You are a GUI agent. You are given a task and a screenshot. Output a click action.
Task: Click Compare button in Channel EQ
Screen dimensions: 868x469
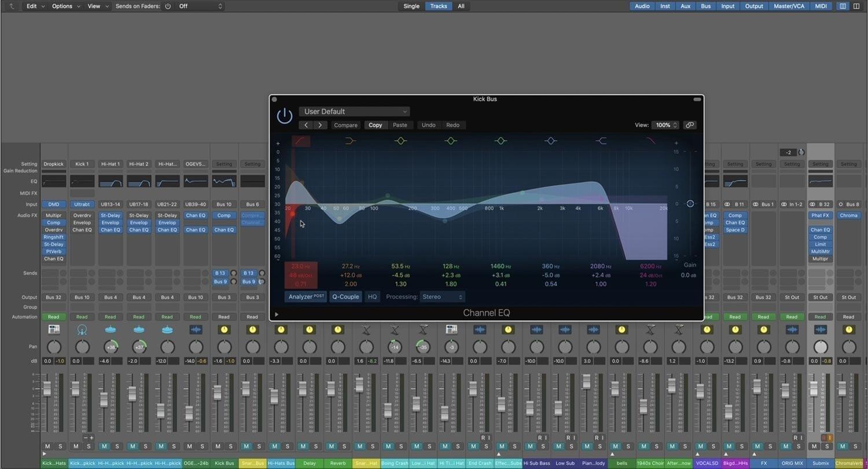345,125
